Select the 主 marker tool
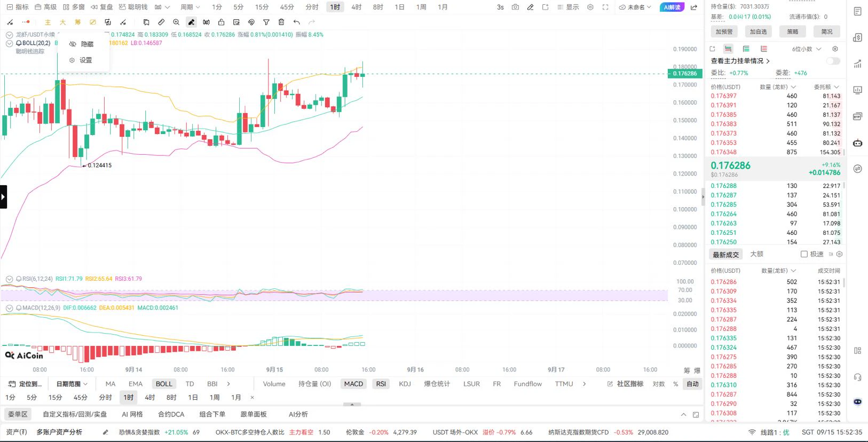This screenshot has height=442, width=868. (x=48, y=22)
